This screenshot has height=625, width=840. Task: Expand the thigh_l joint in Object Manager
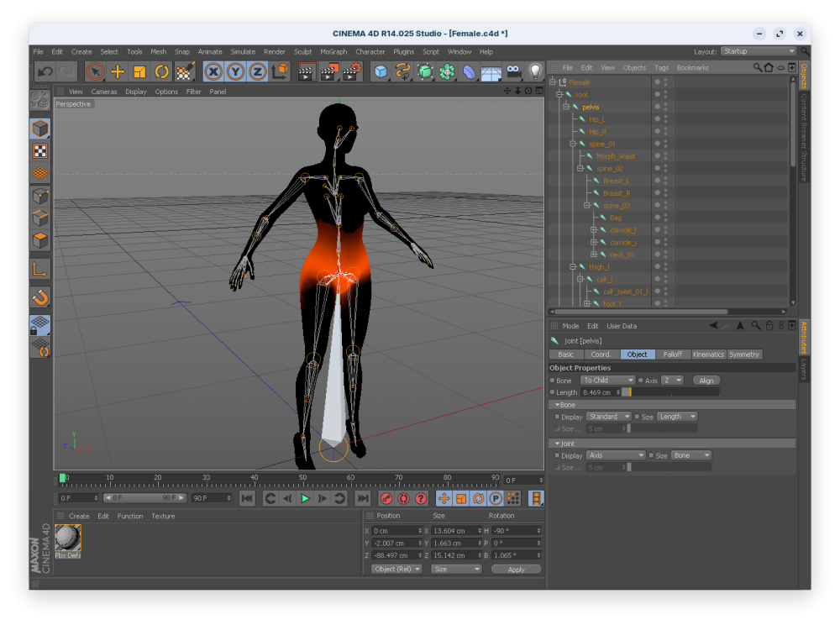[x=572, y=266]
